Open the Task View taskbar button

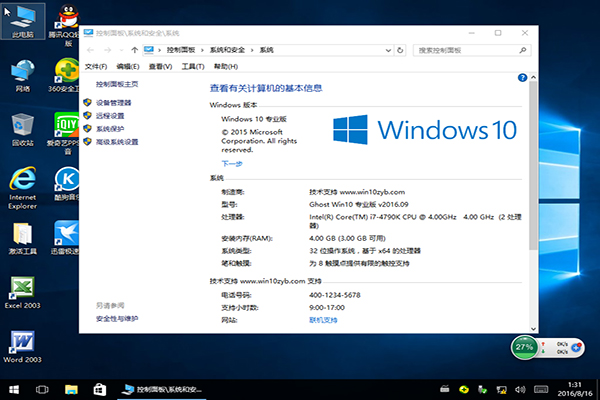click(44, 388)
